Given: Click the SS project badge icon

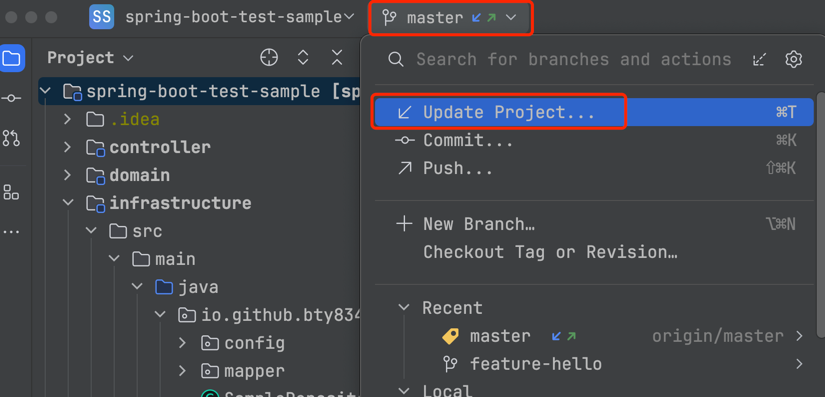Looking at the screenshot, I should point(102,17).
